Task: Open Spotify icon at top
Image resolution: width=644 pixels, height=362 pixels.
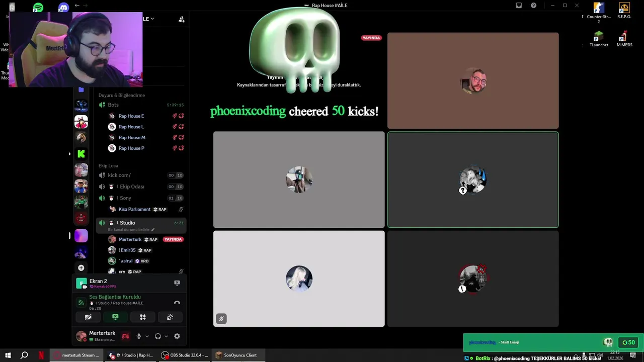Action: click(x=38, y=8)
